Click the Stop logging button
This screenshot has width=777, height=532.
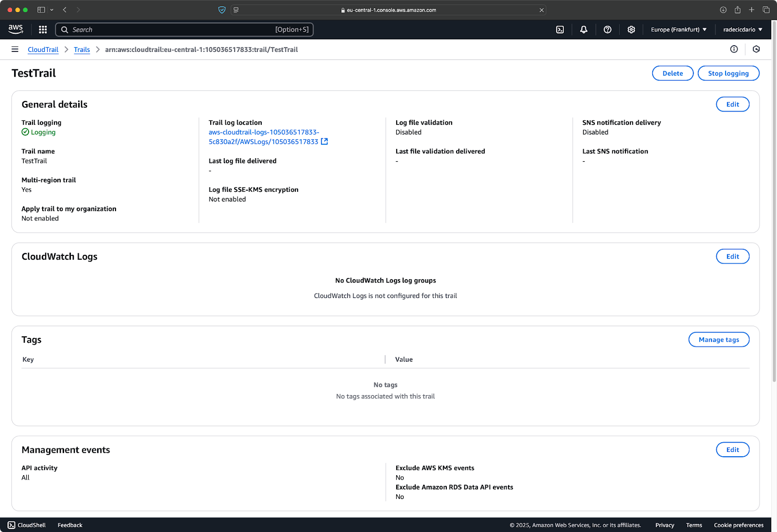728,73
